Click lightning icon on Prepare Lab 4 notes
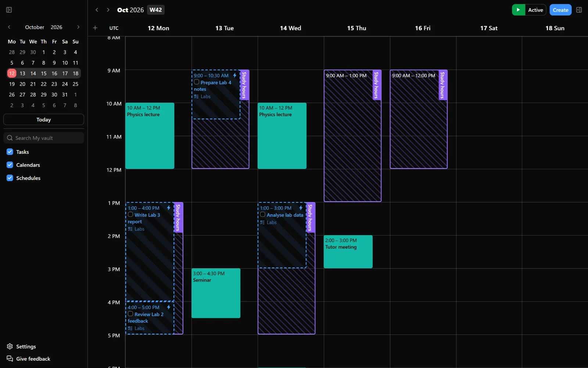The height and width of the screenshot is (368, 588). pos(234,75)
